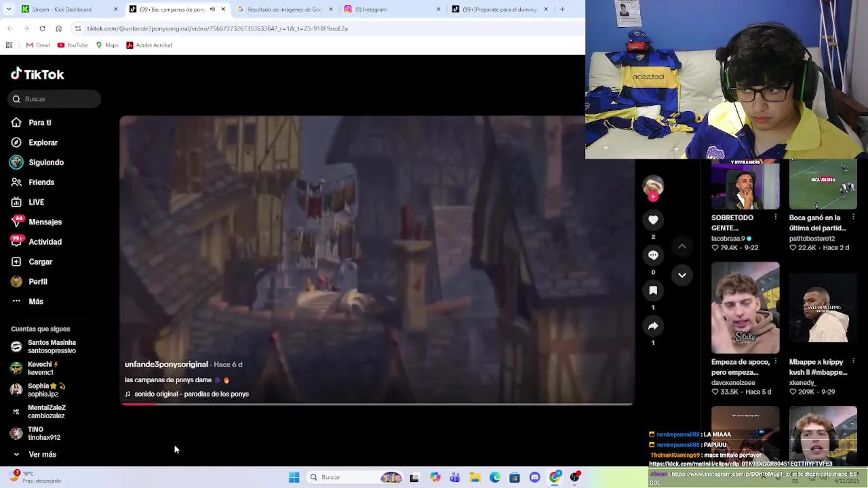Open Gmail bookmark

(x=38, y=45)
